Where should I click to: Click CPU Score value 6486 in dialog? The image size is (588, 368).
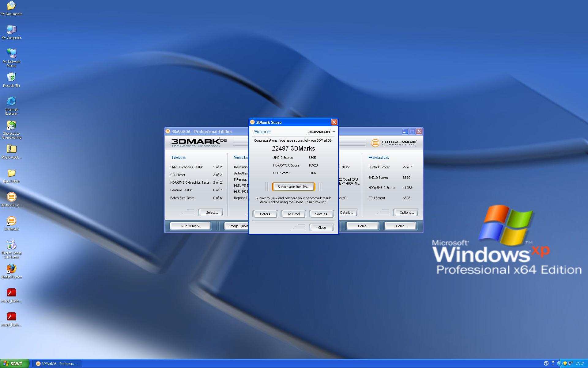pyautogui.click(x=312, y=173)
